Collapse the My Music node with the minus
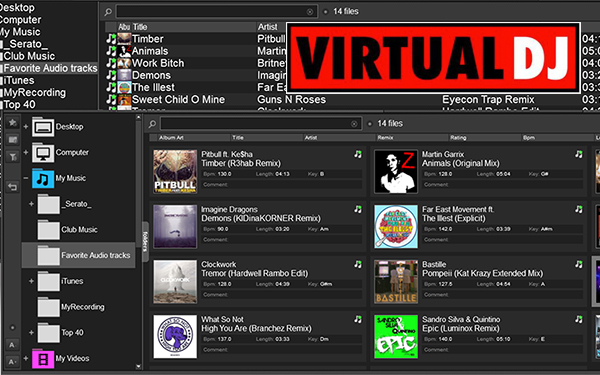This screenshot has width=600, height=375. coord(26,178)
